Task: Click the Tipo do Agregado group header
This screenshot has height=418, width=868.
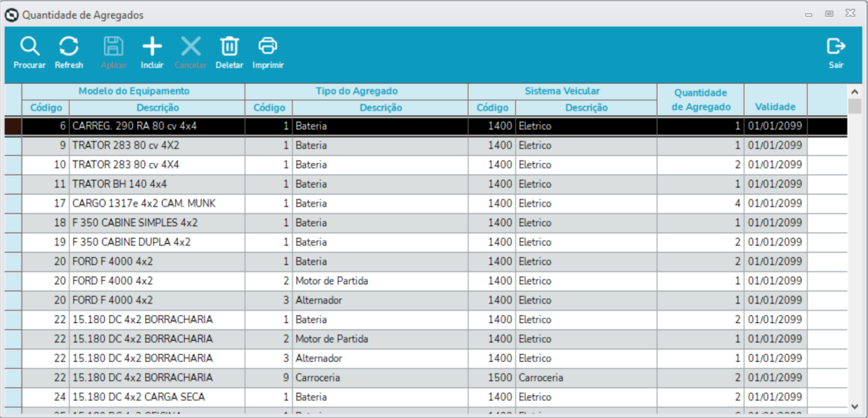Action: (x=356, y=91)
